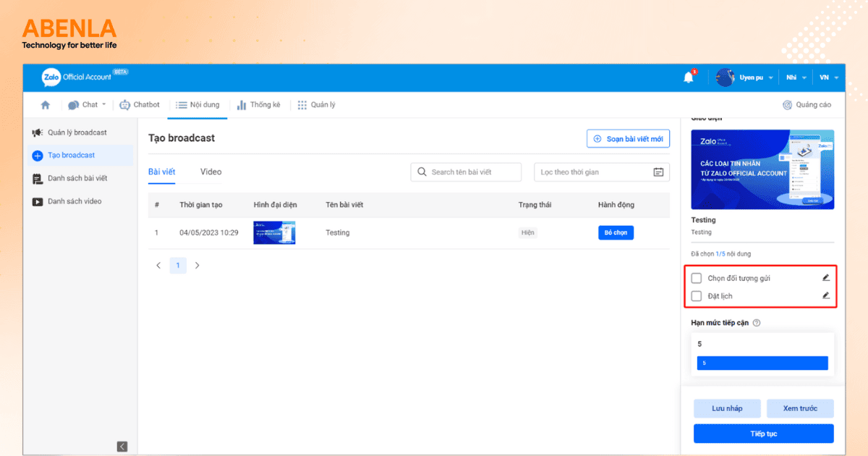The height and width of the screenshot is (456, 868).
Task: Click the Zalo Official Account logo
Action: (85, 76)
